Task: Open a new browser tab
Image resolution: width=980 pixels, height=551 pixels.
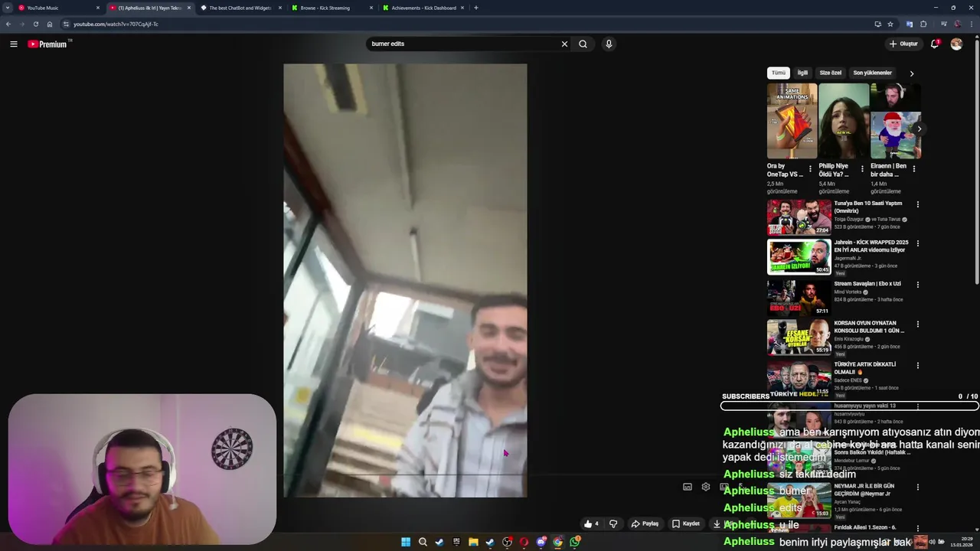Action: pos(476,8)
